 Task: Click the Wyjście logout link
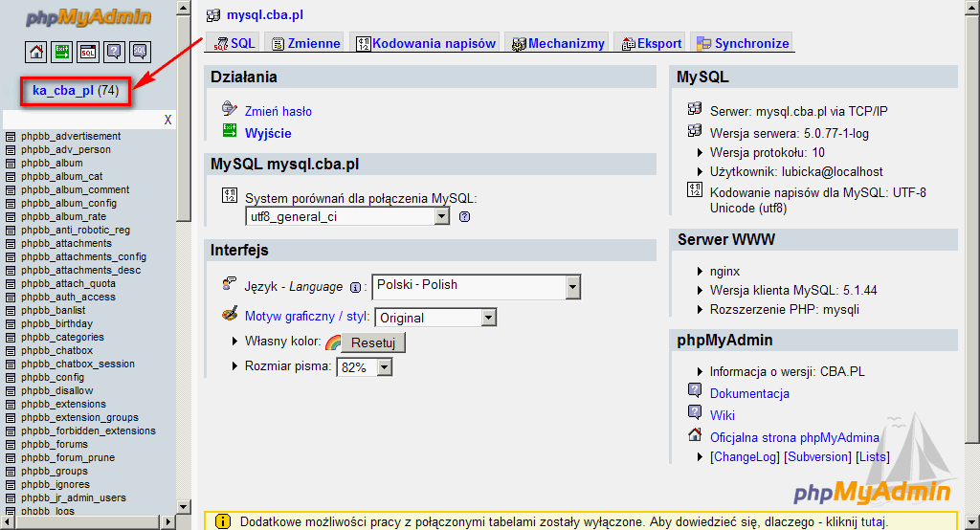tap(268, 133)
